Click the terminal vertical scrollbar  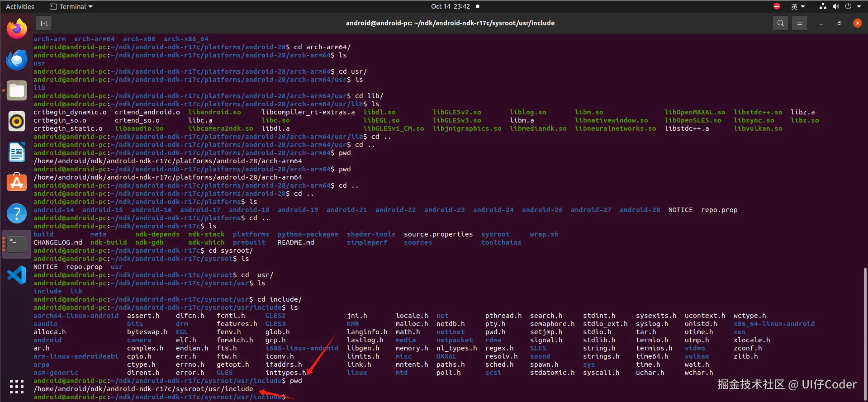(865, 334)
